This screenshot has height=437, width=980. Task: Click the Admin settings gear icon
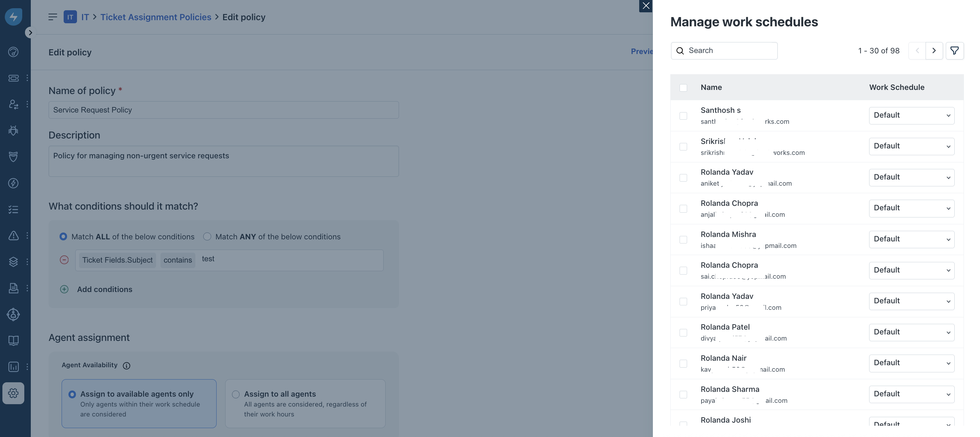pos(13,393)
